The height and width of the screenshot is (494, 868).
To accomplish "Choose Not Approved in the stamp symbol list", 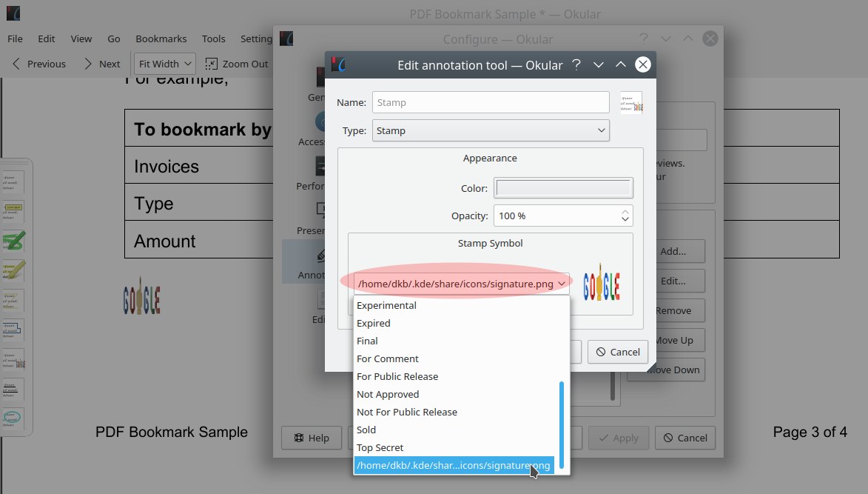I will [x=387, y=394].
